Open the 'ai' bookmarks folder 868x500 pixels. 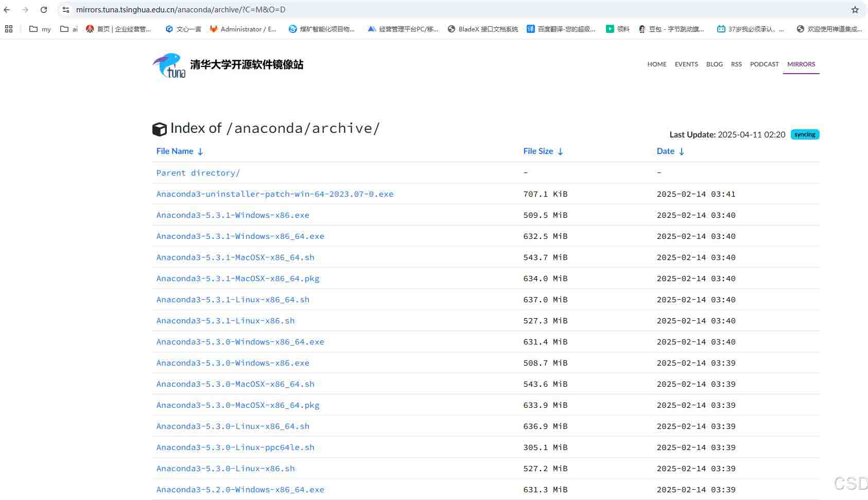pos(69,29)
